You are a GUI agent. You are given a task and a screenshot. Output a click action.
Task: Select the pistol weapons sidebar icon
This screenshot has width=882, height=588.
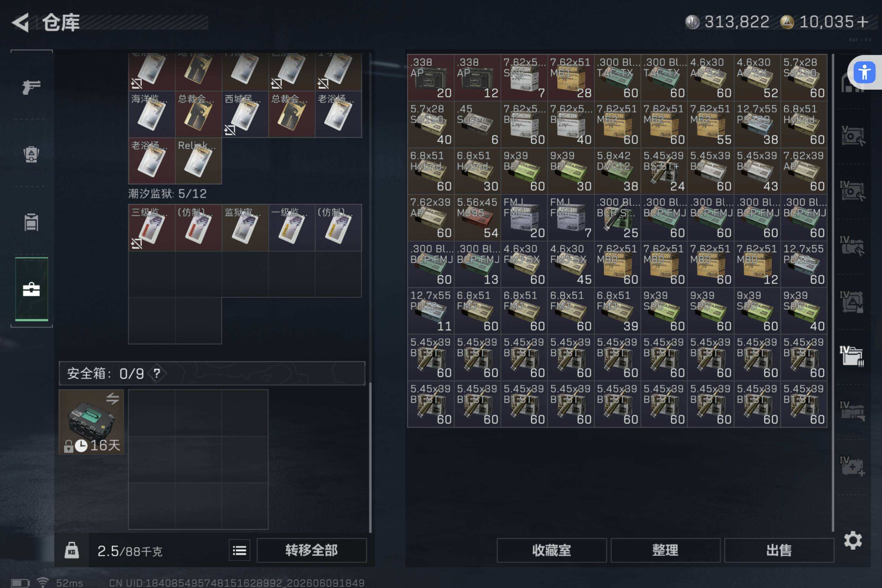pos(31,87)
